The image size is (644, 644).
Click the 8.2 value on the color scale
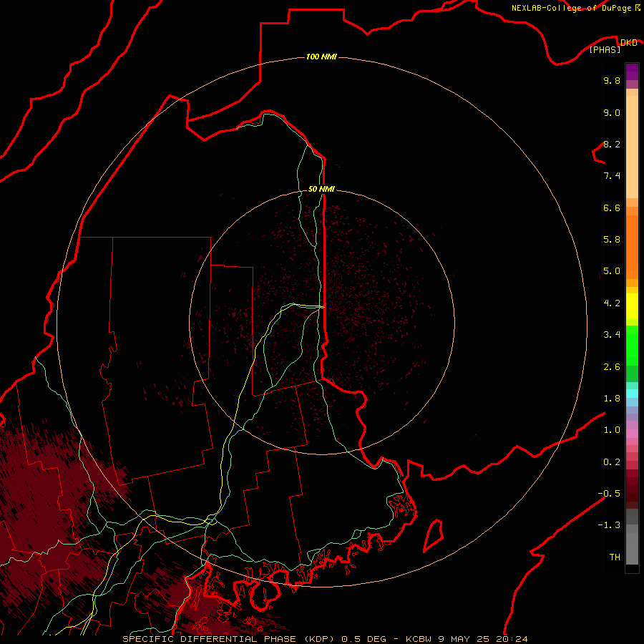[612, 144]
